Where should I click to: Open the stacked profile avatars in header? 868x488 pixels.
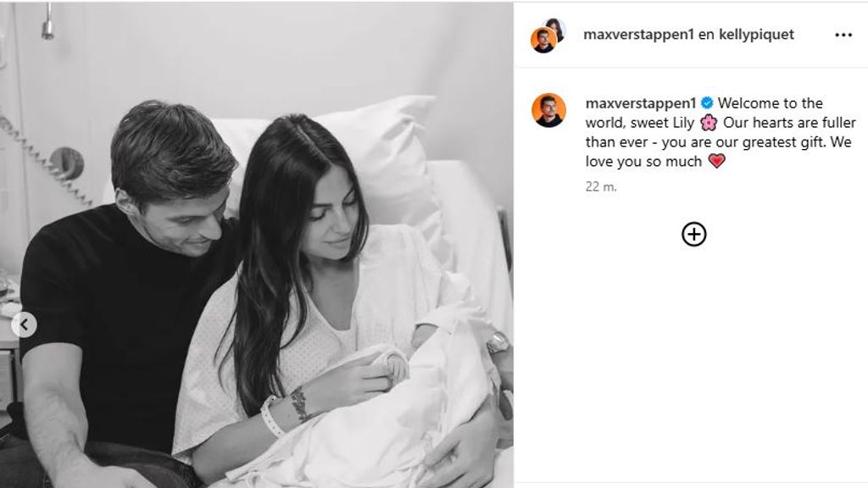click(548, 36)
